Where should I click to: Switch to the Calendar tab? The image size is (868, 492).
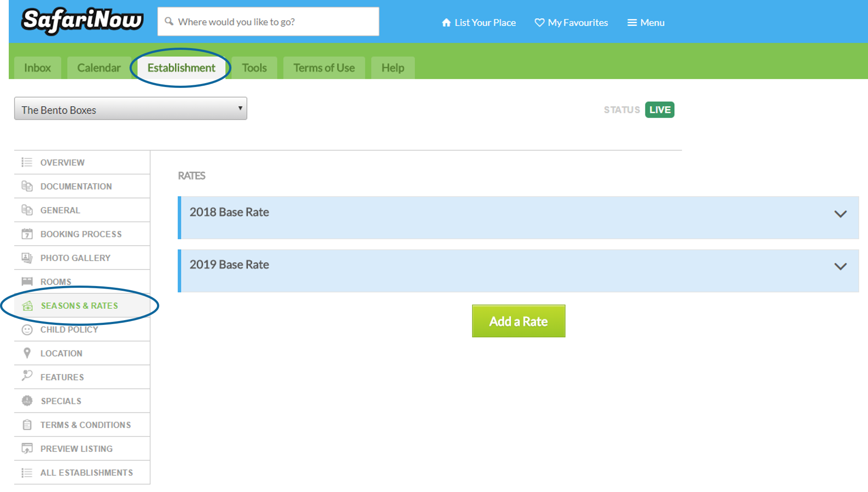[99, 68]
